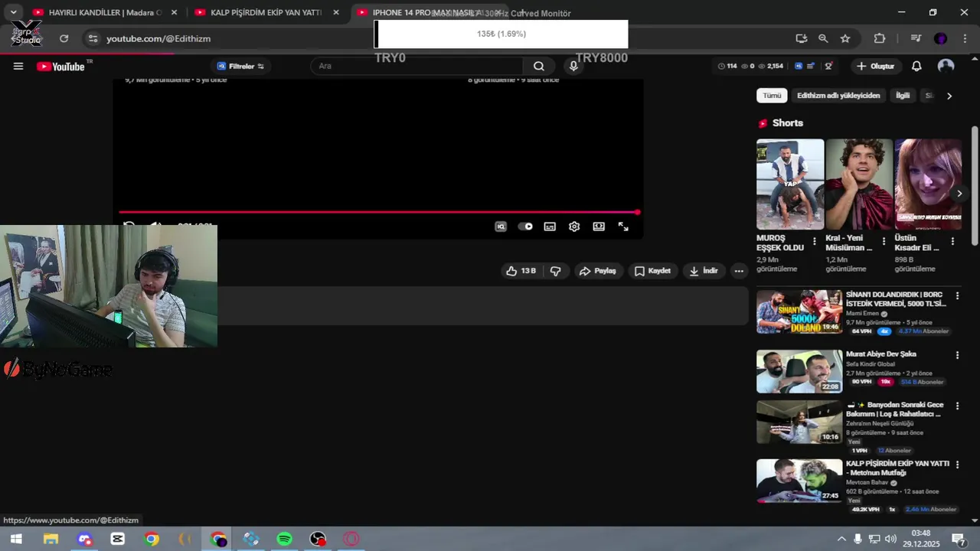Open the Murat Abiye Dev Şaka video title
Screen dimensions: 980x551
881,354
